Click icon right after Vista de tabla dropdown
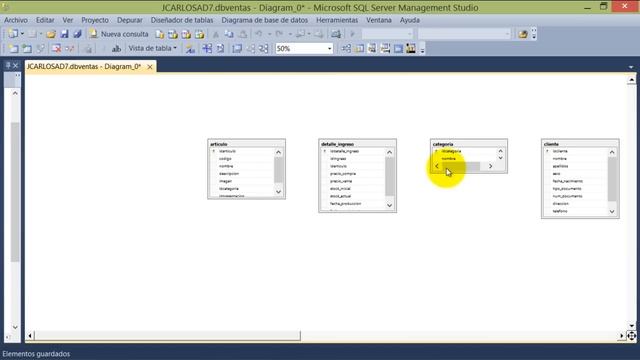Viewport: 640px width, 360px height. (x=190, y=49)
